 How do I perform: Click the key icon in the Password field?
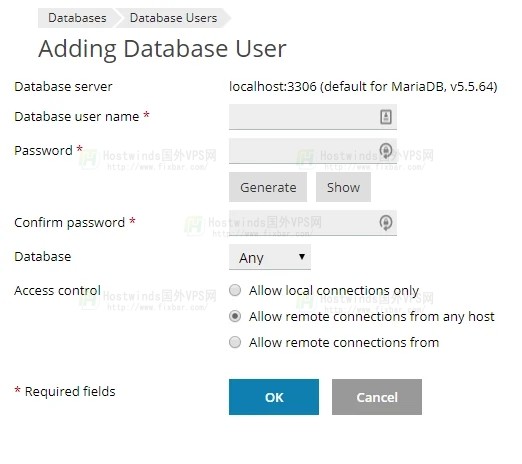click(386, 151)
